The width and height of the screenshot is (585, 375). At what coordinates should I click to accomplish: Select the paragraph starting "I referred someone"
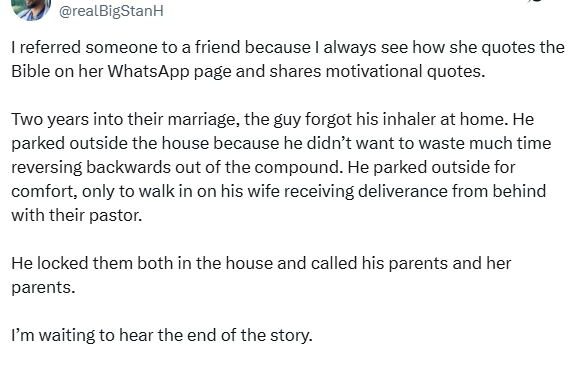(288, 59)
